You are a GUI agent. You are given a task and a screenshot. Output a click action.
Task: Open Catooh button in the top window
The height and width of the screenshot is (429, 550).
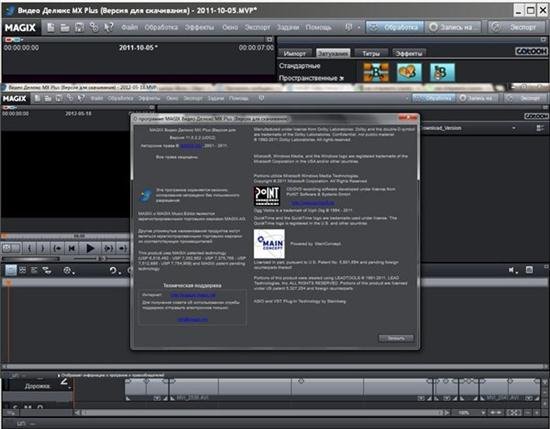click(x=531, y=51)
